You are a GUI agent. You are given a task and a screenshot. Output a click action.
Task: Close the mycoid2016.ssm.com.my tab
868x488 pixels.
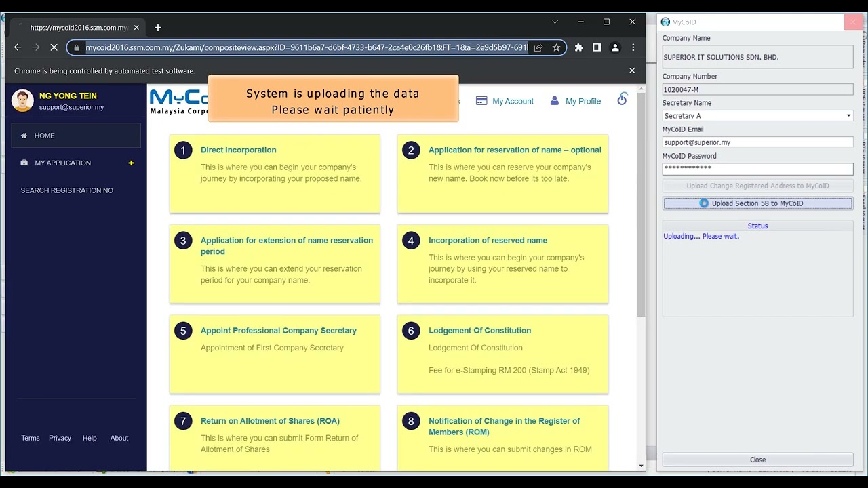tap(136, 28)
